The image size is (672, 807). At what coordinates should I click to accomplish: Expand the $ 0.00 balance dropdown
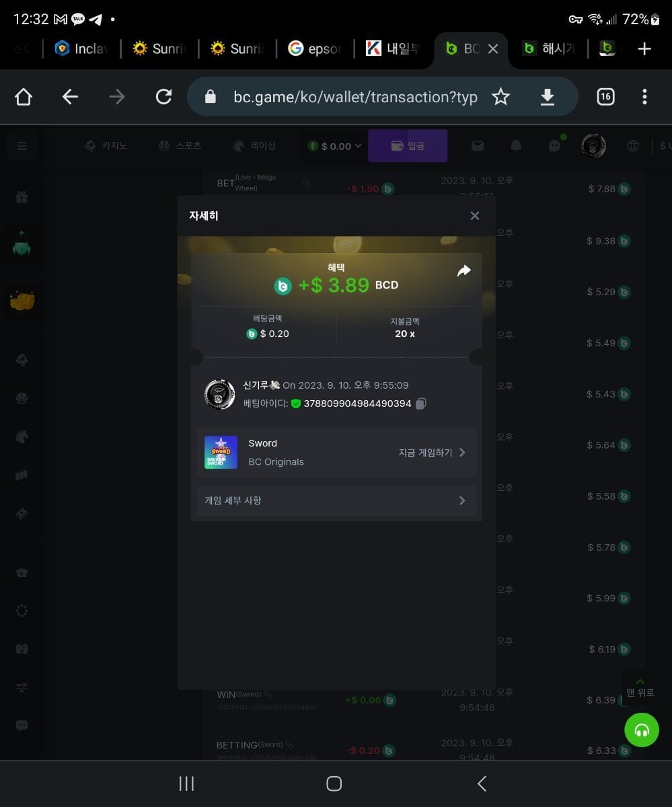pos(335,146)
